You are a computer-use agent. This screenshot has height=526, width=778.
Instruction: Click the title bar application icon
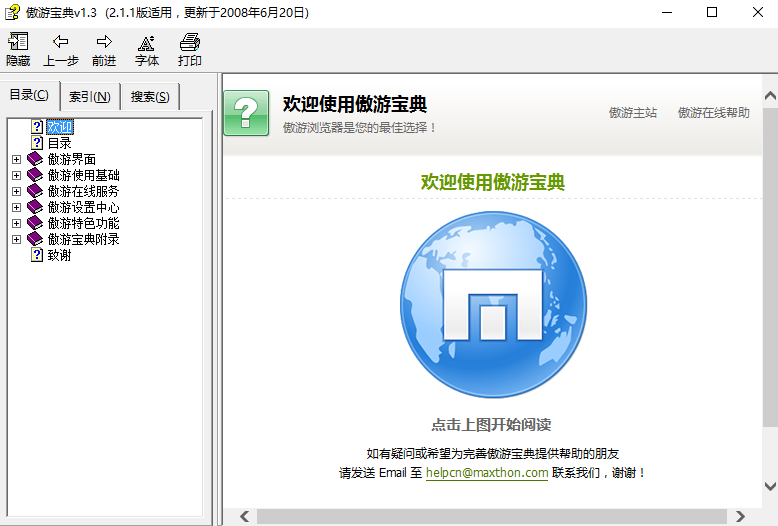click(x=12, y=12)
